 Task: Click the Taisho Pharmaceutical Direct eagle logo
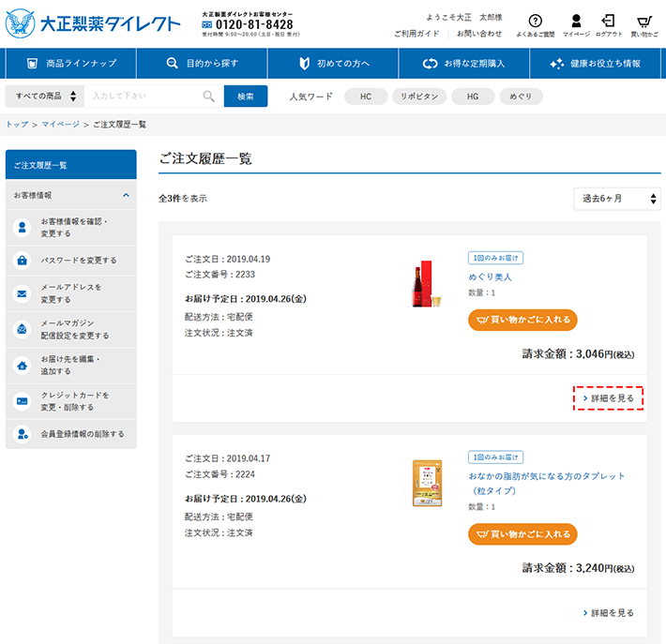point(20,23)
